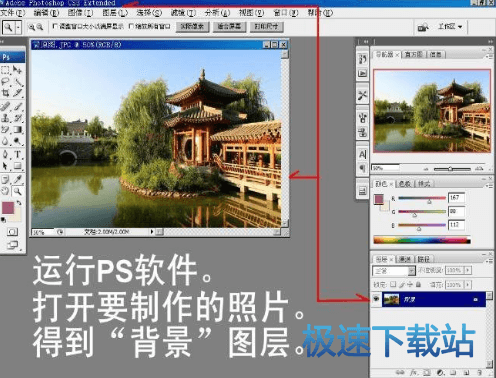Select the Move tool
The height and width of the screenshot is (378, 496).
[17, 70]
